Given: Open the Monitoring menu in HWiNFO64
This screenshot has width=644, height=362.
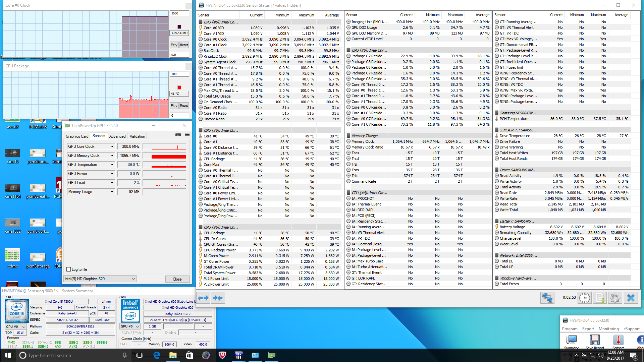Looking at the screenshot, I should pyautogui.click(x=608, y=329).
